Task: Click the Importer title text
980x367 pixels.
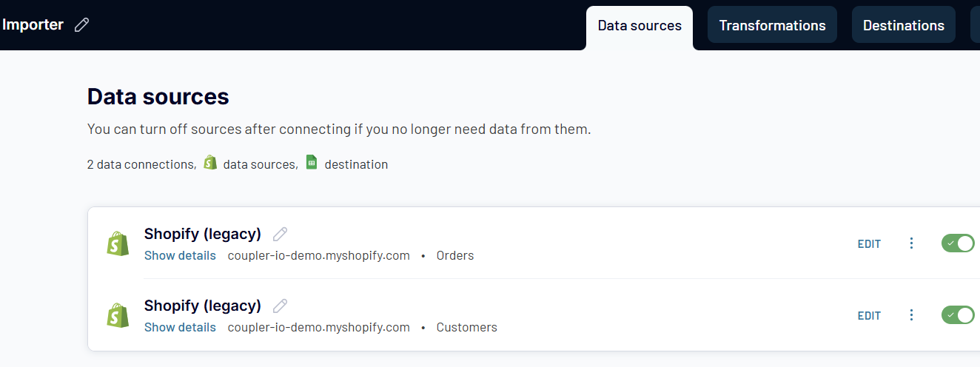Action: [33, 24]
